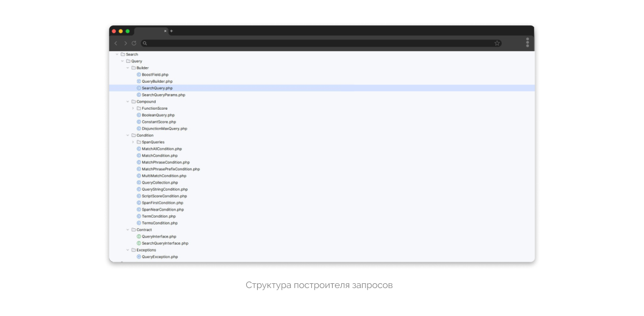The width and height of the screenshot is (644, 316).
Task: Select the file QueryException.php
Action: [160, 257]
